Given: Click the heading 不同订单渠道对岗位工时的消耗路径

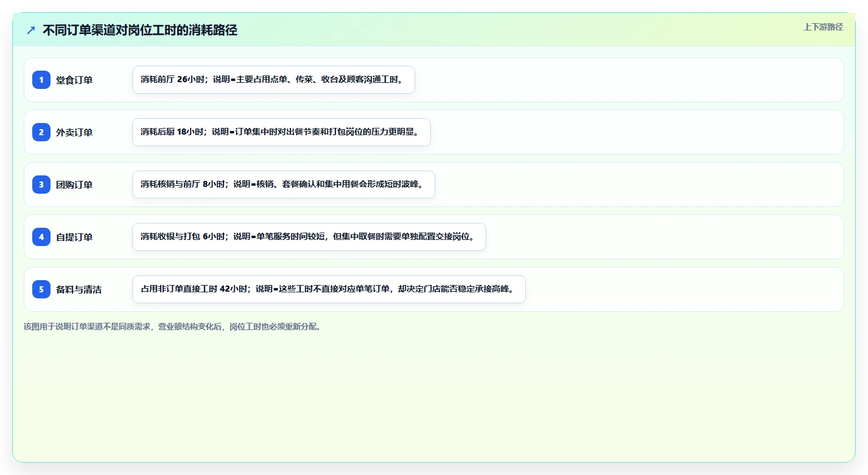Looking at the screenshot, I should coord(140,30).
